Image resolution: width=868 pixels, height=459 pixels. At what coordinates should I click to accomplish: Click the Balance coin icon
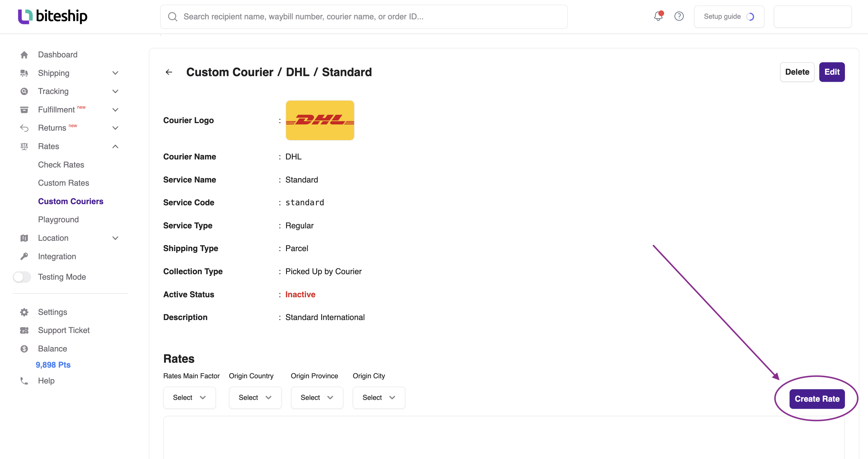tap(24, 349)
